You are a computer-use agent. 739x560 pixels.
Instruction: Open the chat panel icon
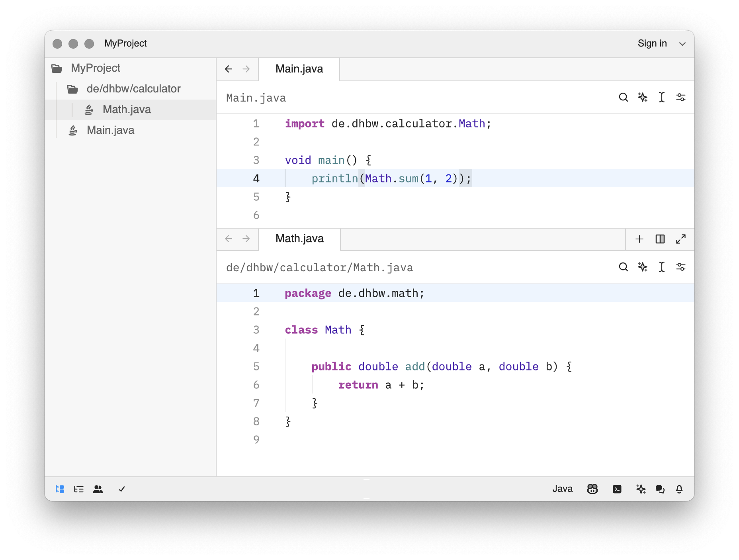click(660, 489)
